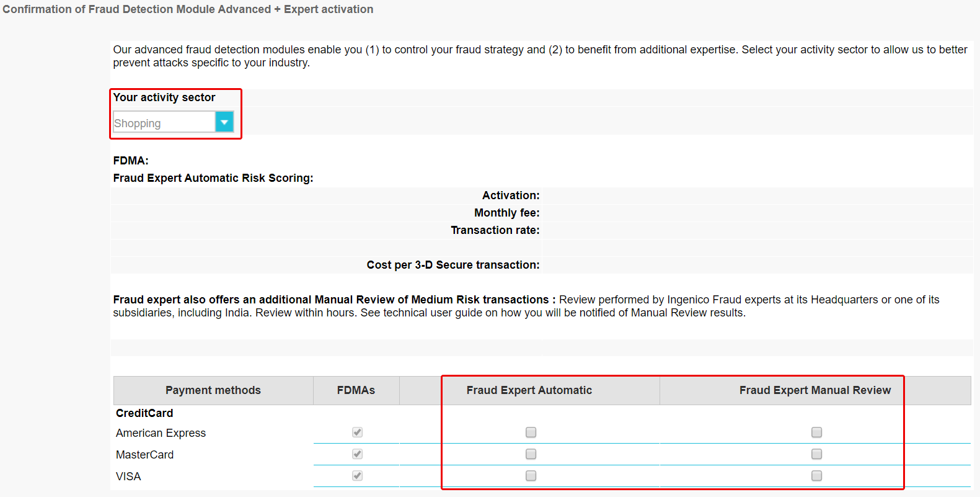Click the CreditCard group heading
Image resolution: width=980 pixels, height=497 pixels.
pos(144,413)
